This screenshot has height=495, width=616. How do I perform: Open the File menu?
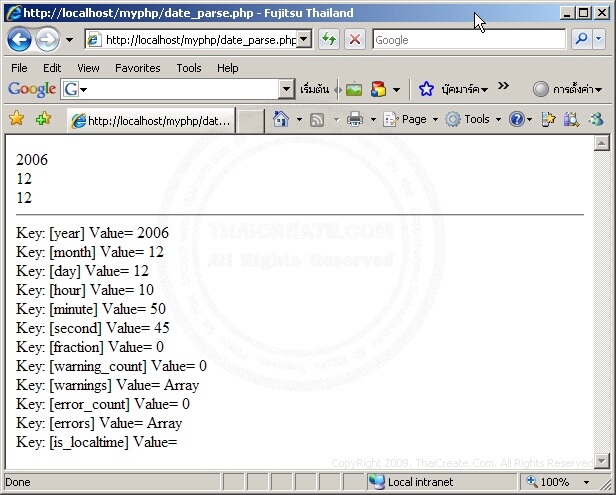click(x=19, y=68)
